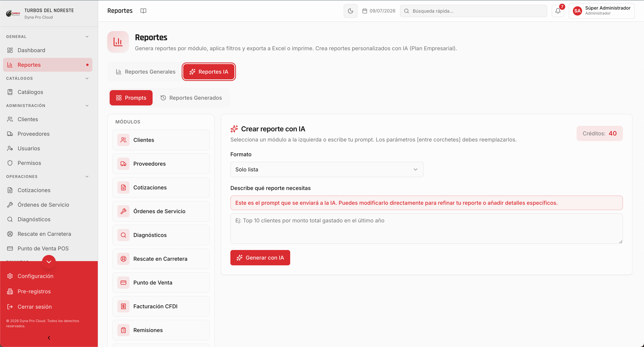Open Dashboard in the sidebar
The image size is (644, 347).
pos(48,50)
